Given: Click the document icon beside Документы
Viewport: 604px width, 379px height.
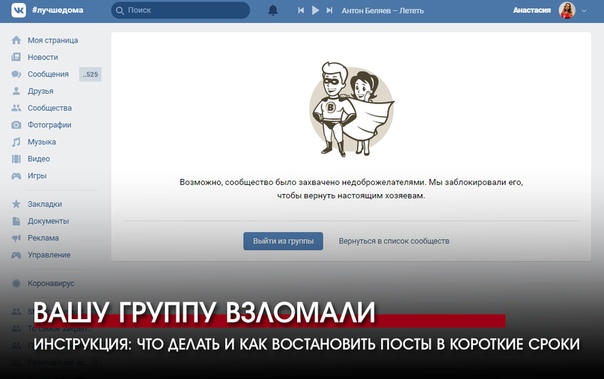Looking at the screenshot, I should (16, 221).
